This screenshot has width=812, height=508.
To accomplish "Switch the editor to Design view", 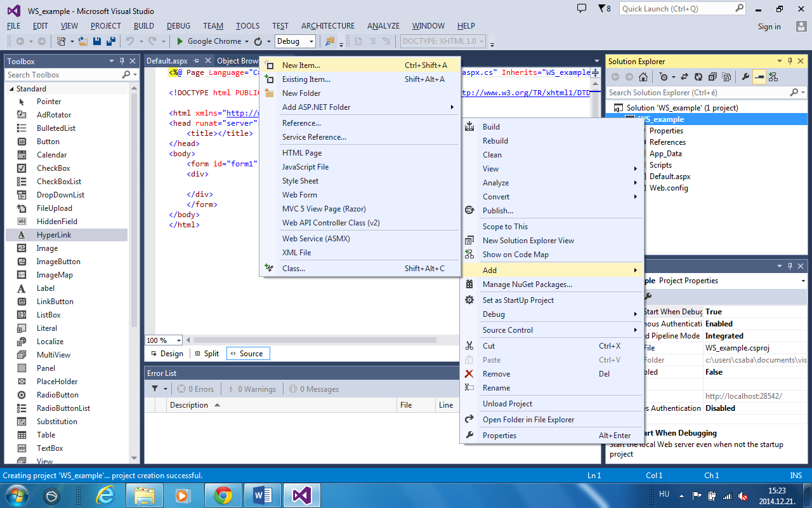I will pos(166,354).
